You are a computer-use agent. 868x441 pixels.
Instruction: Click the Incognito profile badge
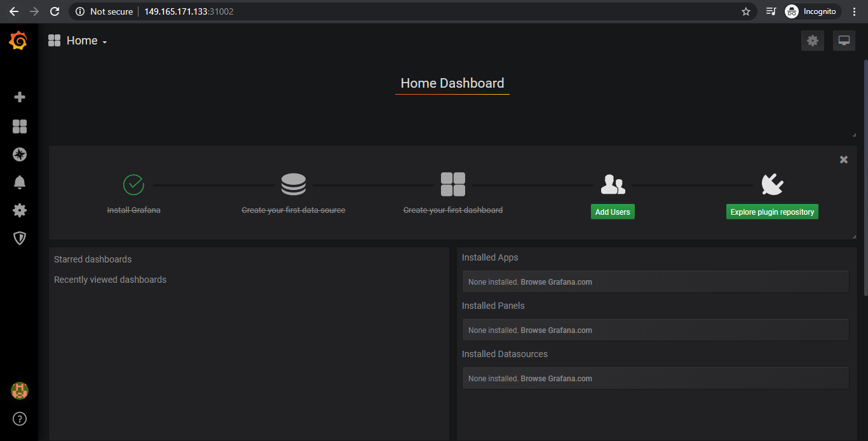pos(811,11)
